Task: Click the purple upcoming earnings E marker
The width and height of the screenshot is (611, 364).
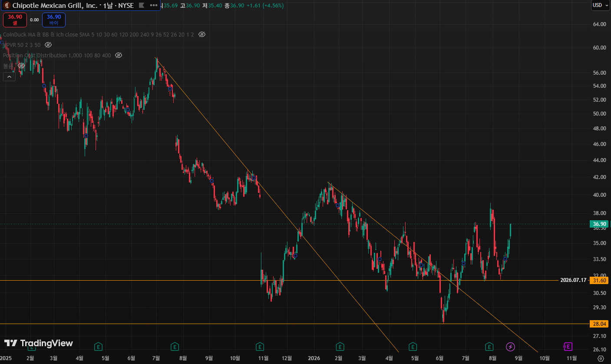Action: point(568,347)
